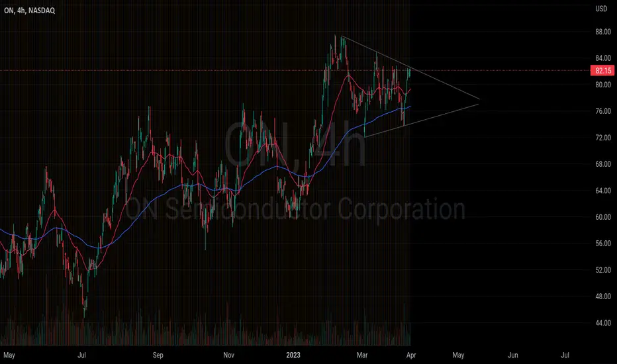This screenshot has height=364, width=617.
Task: Click the Sep time axis label
Action: click(x=158, y=355)
